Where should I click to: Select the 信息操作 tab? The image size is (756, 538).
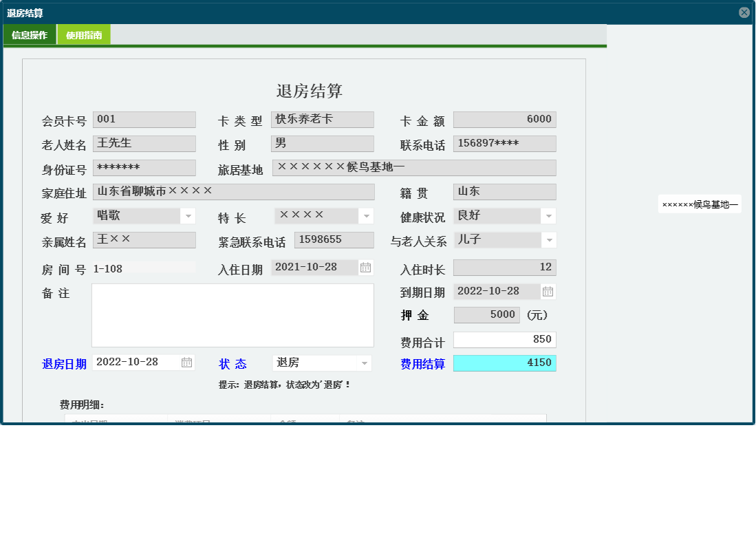tap(30, 33)
